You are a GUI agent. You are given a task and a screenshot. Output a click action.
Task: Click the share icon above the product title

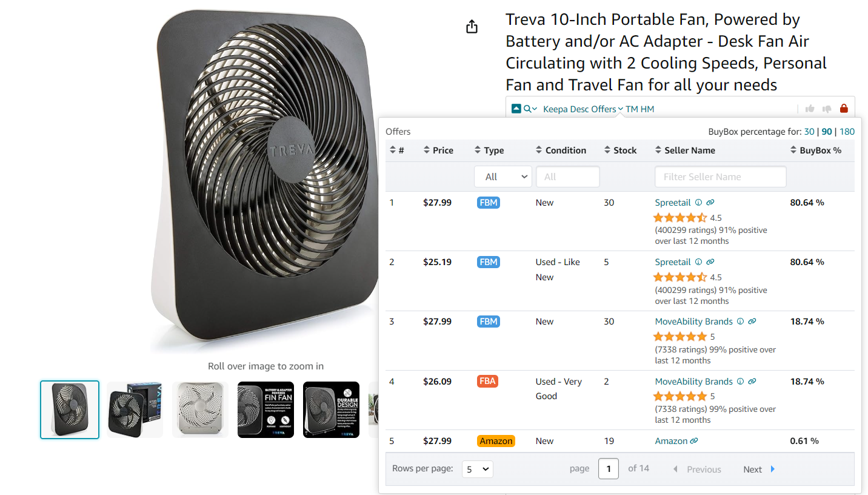(x=472, y=26)
